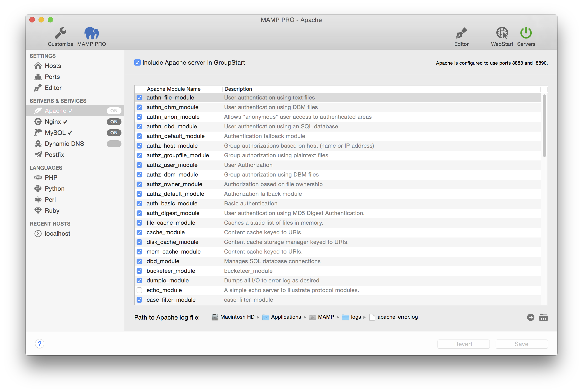Select the bucketeer_module row

click(338, 271)
